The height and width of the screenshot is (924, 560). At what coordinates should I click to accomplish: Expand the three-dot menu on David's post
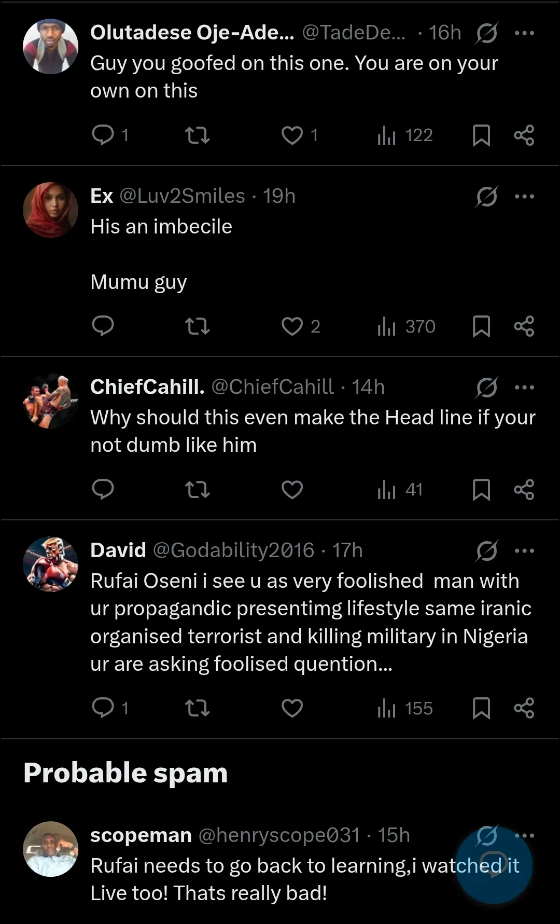tap(524, 551)
